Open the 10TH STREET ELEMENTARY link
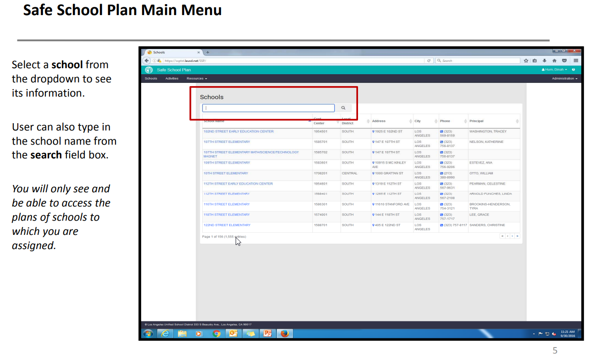This screenshot has height=364, width=601. click(226, 174)
